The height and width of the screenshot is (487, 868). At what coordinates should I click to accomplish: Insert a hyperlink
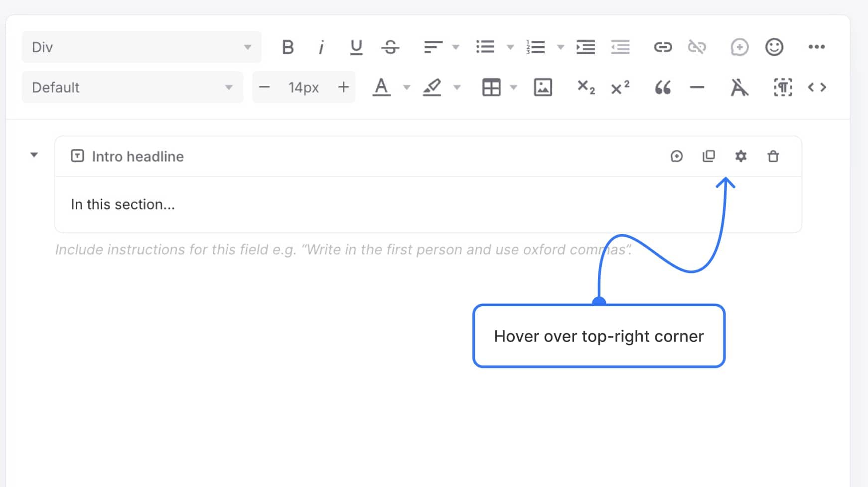tap(663, 47)
